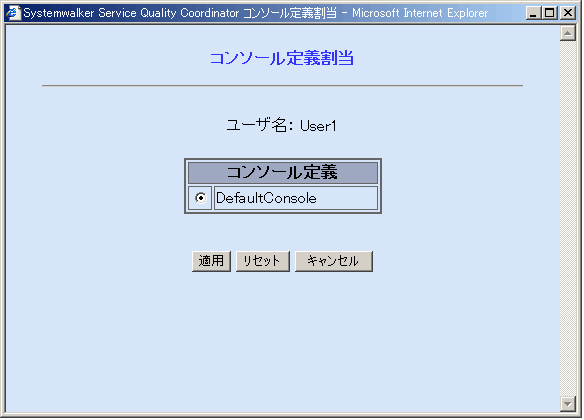Image resolution: width=584 pixels, height=420 pixels.
Task: Close the console definition window
Action: 568,13
